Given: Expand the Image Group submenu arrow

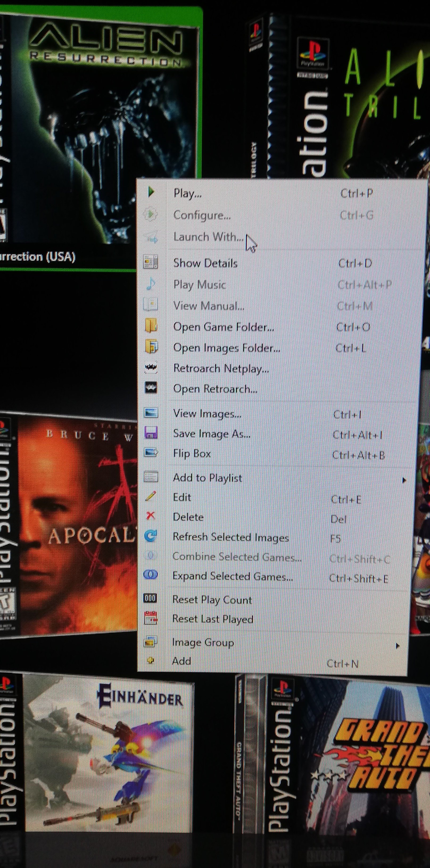Looking at the screenshot, I should (398, 646).
